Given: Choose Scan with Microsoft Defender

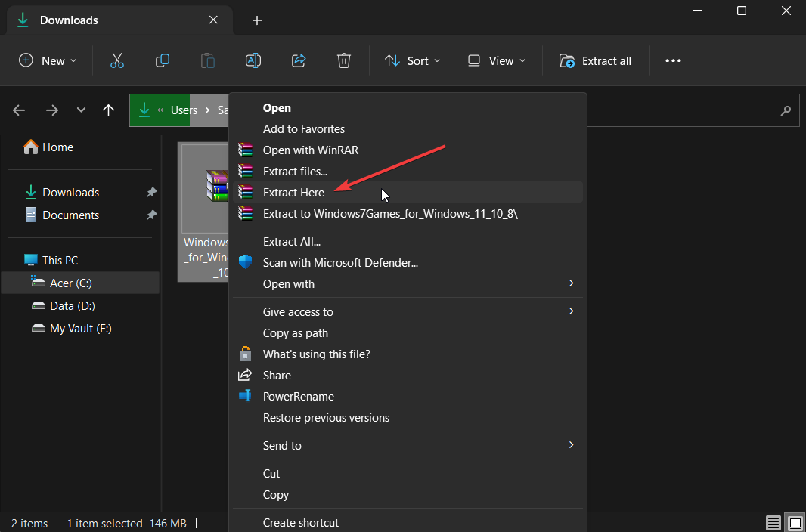Looking at the screenshot, I should [x=340, y=263].
